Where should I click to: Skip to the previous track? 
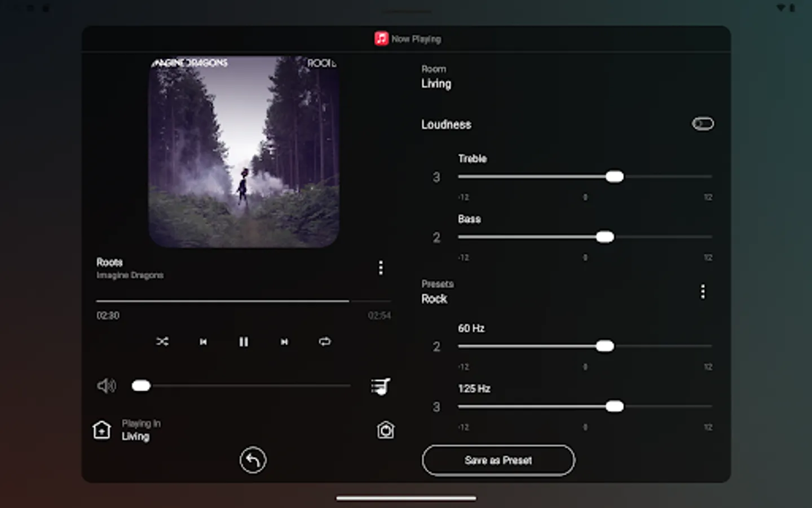[x=203, y=341]
